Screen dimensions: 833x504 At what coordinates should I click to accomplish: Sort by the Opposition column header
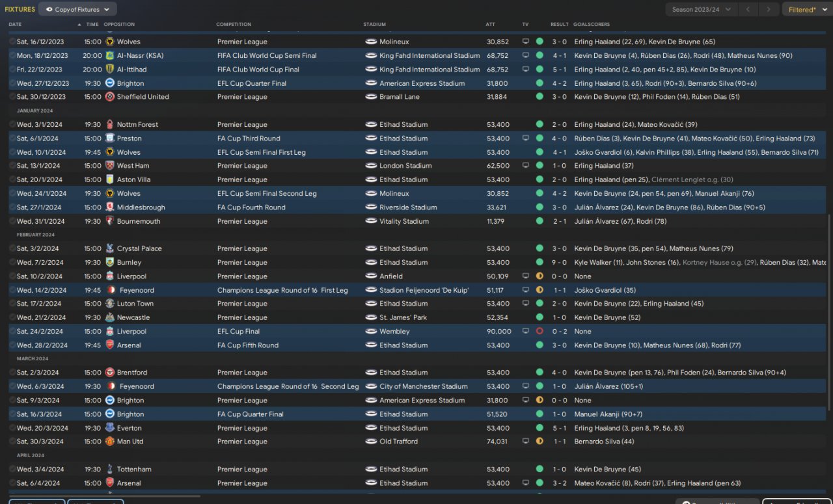(119, 25)
